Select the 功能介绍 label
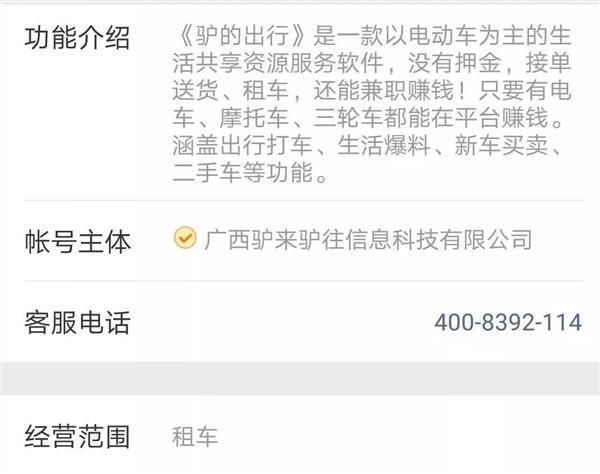Image resolution: width=600 pixels, height=474 pixels. pos(77,38)
